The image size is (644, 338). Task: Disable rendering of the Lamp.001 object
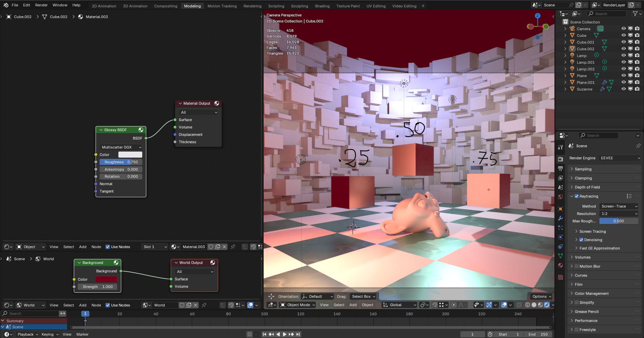[637, 62]
